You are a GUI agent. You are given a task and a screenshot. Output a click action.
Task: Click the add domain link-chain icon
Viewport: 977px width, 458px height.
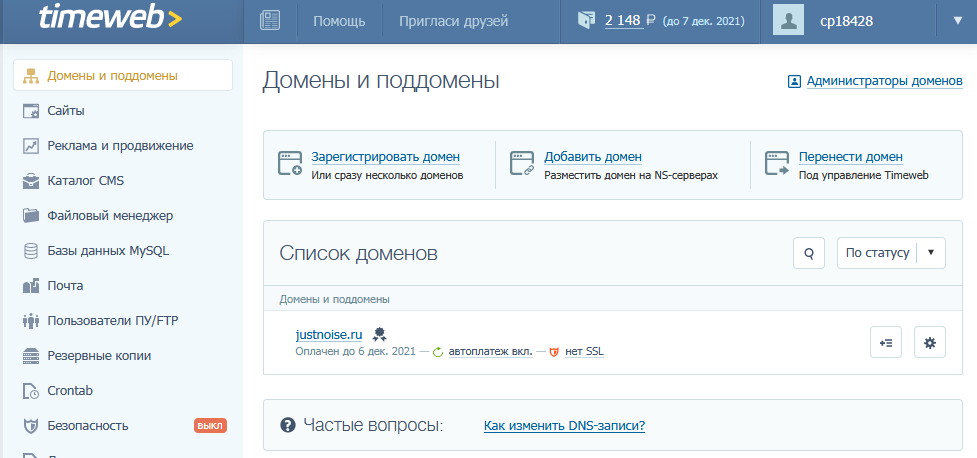point(523,163)
